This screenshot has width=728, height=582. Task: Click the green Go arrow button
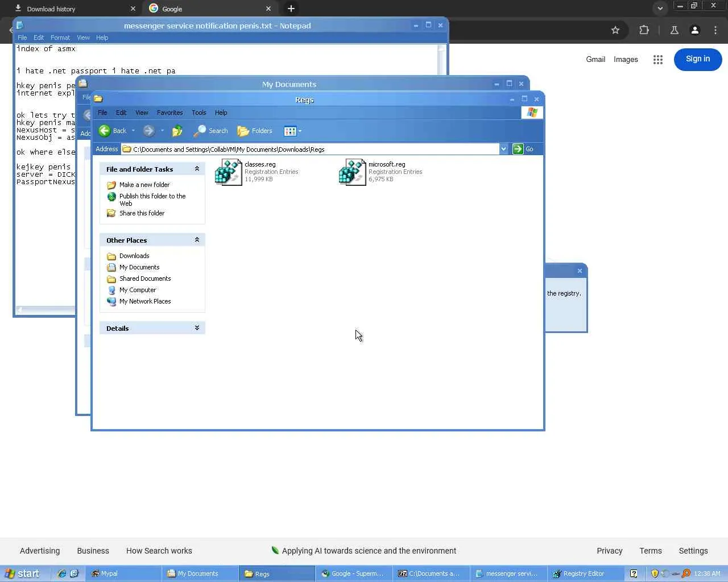[518, 149]
